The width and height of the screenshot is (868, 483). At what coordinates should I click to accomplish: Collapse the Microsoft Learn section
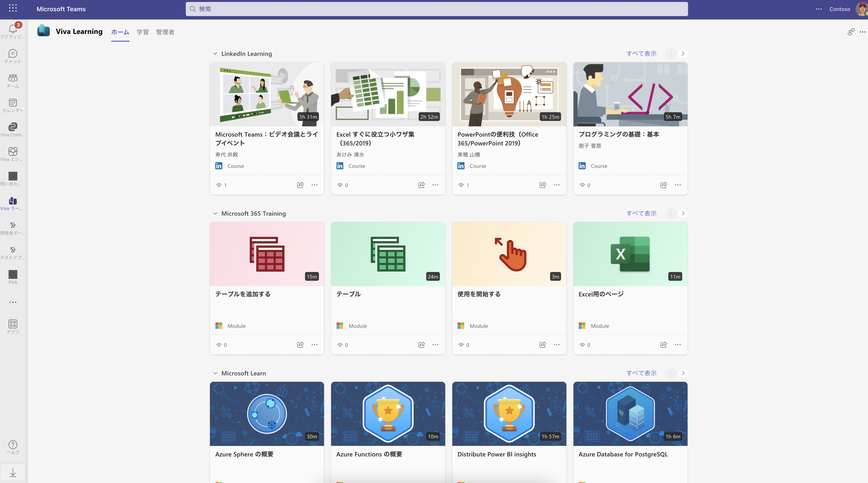[x=215, y=373]
